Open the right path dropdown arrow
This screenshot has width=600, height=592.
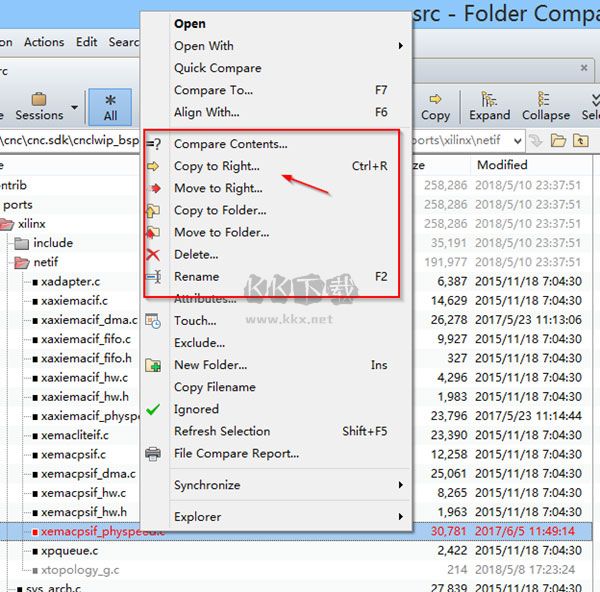pos(515,141)
